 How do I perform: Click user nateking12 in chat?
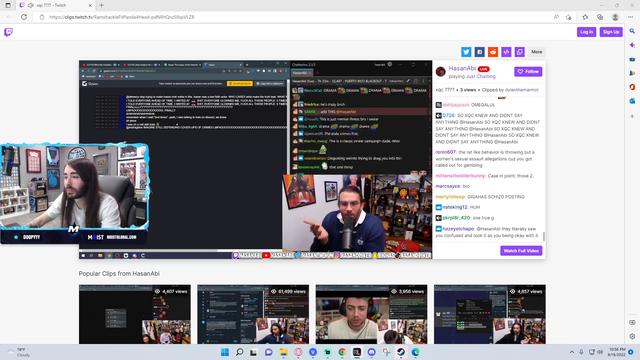click(455, 207)
